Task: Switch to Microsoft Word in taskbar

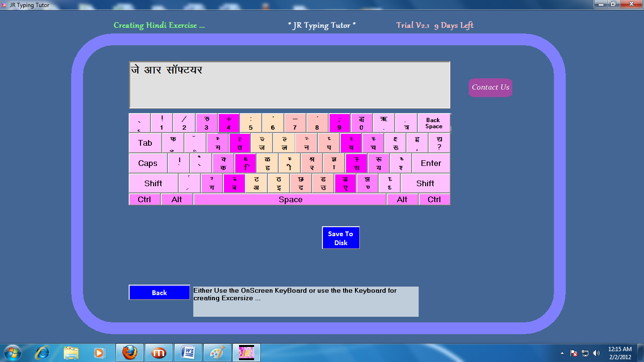Action: 188,353
